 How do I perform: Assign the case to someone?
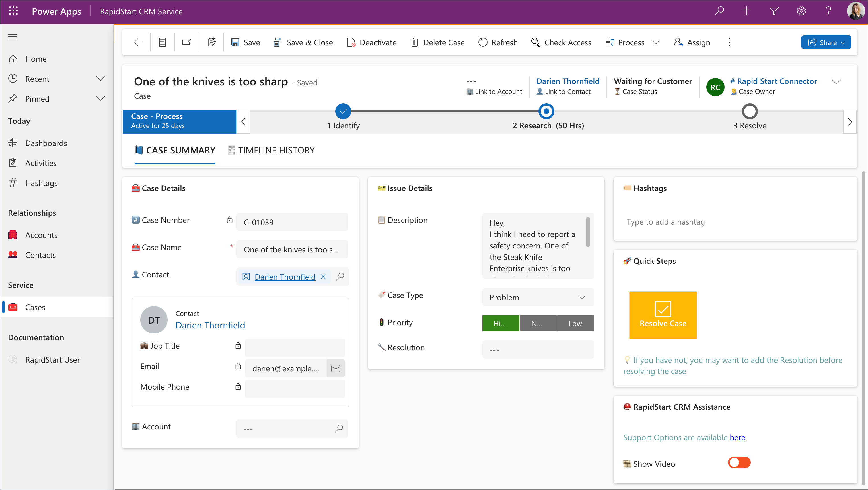(692, 42)
